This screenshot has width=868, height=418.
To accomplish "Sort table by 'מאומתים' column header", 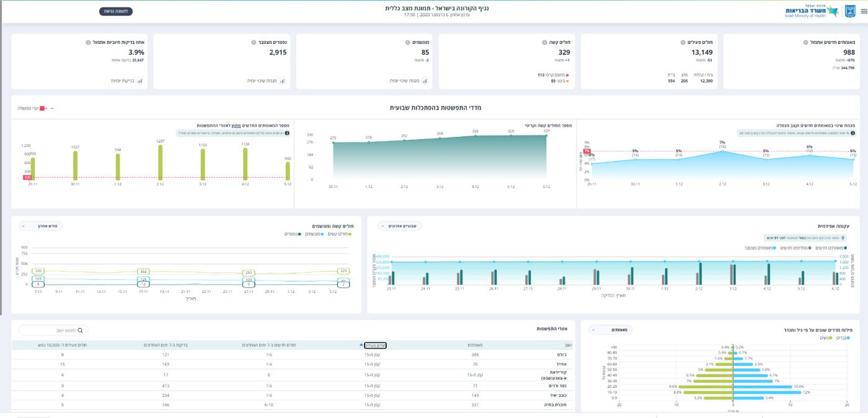I will point(475,345).
